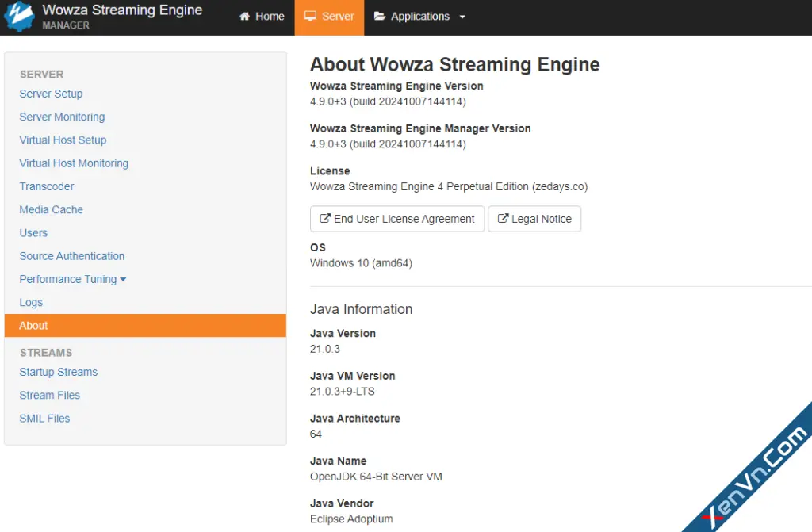The height and width of the screenshot is (532, 812).
Task: Go to the Users page
Action: pyautogui.click(x=33, y=233)
